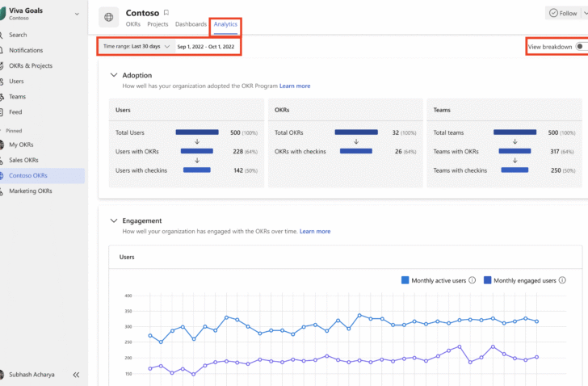The image size is (588, 386).
Task: Switch to the Dashboards tab
Action: (x=191, y=24)
